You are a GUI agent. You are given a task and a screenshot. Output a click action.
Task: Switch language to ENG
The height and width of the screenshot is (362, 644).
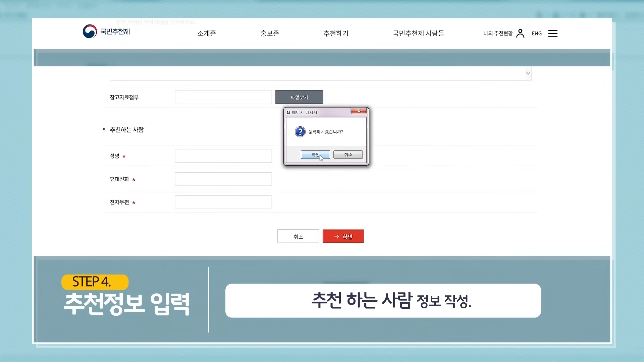point(537,33)
